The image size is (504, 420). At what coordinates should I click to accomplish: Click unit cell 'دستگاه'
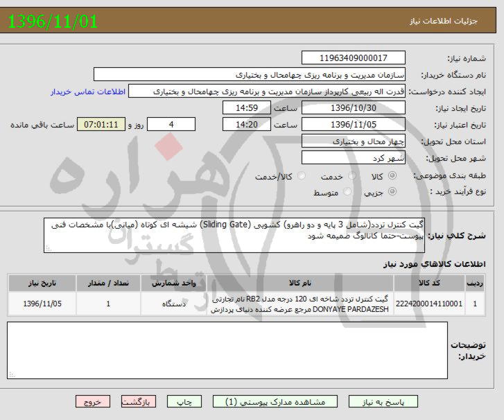(x=173, y=304)
